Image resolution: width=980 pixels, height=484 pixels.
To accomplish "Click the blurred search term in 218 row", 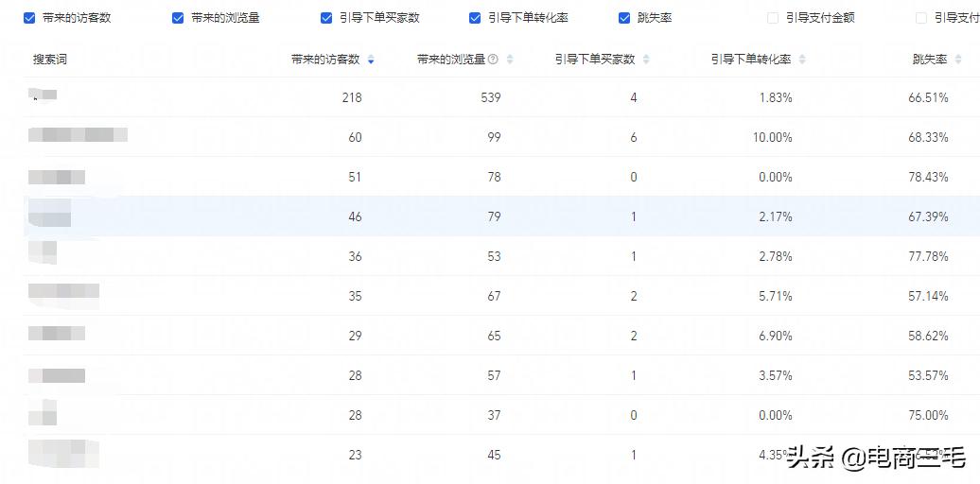I will coord(43,95).
